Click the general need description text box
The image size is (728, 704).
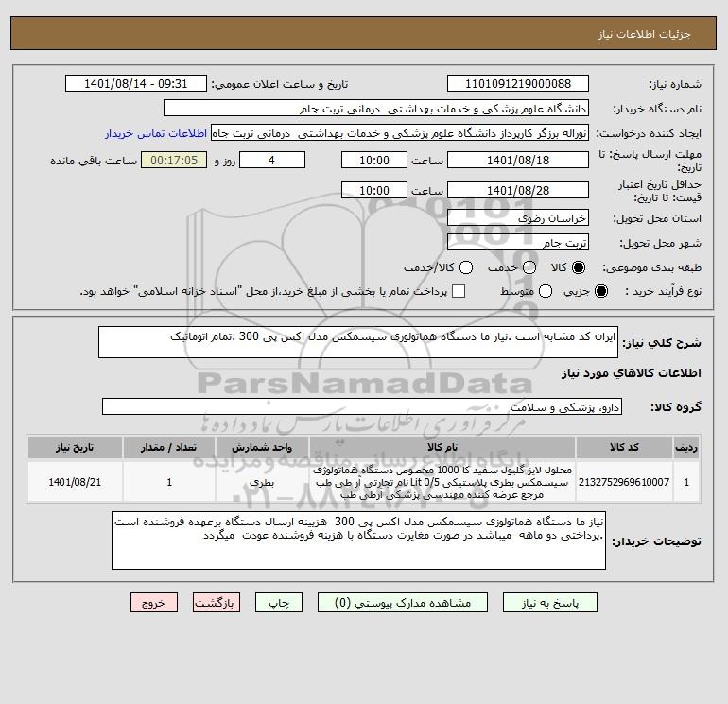click(x=358, y=342)
